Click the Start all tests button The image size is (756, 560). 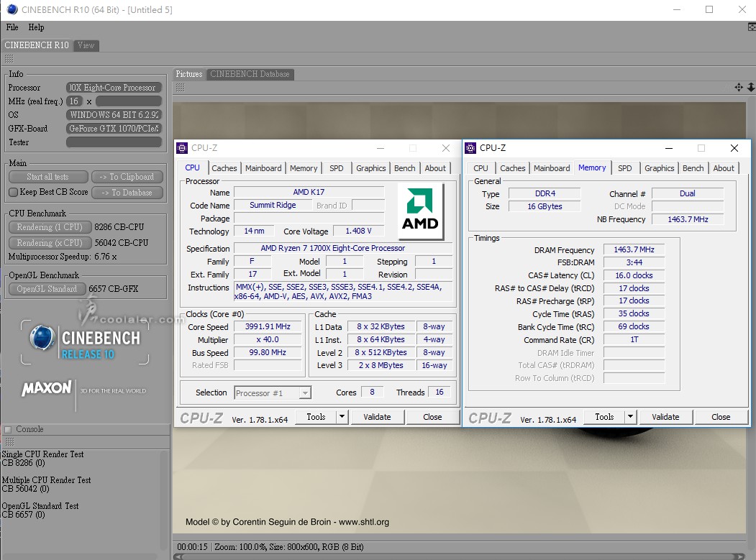click(47, 177)
